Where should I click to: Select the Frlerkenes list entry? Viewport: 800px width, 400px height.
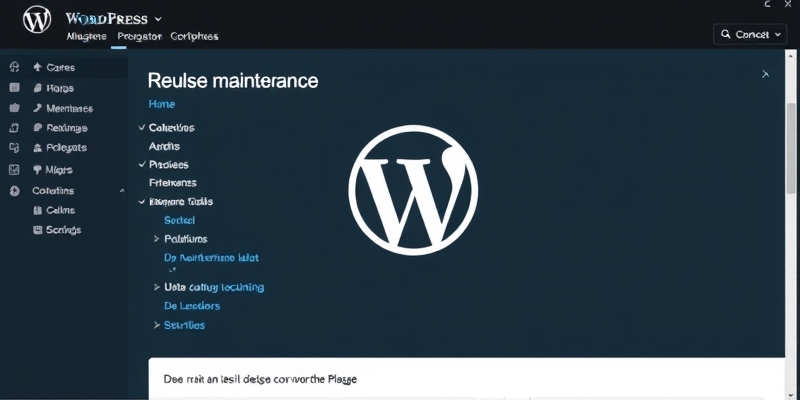[172, 183]
